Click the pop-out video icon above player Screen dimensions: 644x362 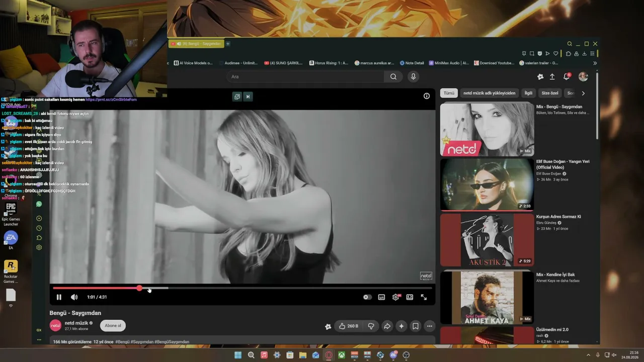click(x=237, y=97)
